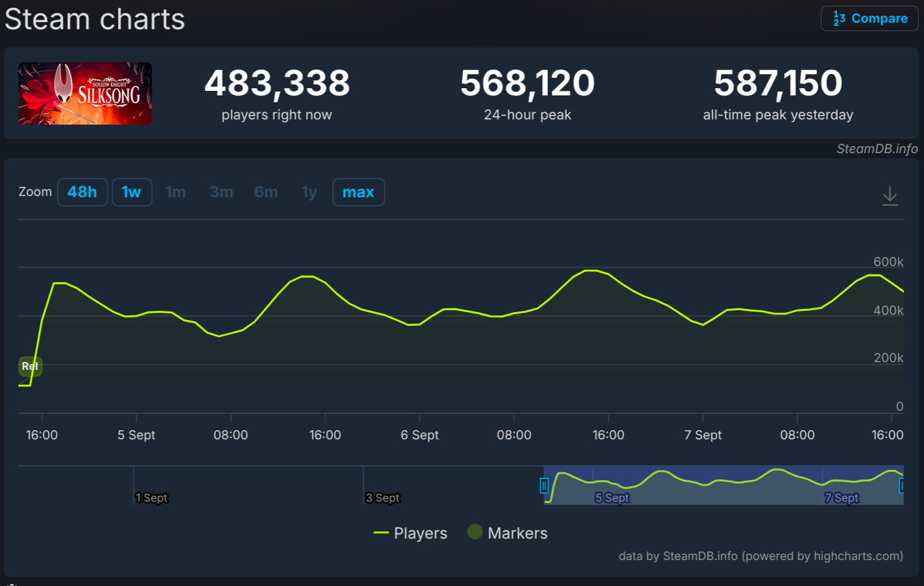Select the 1w zoom range
The image size is (924, 586).
tap(132, 192)
